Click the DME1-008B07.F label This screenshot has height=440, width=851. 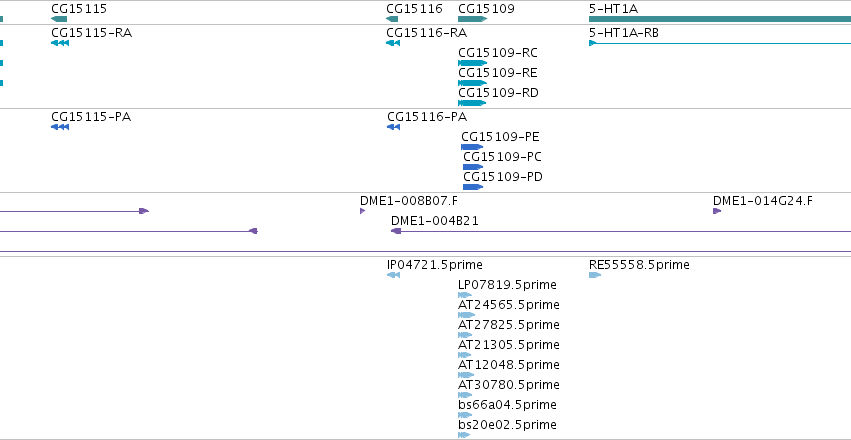point(409,201)
